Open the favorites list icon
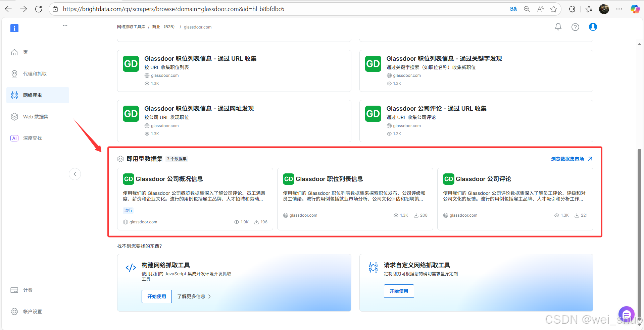Screen dimensions: 644x330 [x=589, y=9]
